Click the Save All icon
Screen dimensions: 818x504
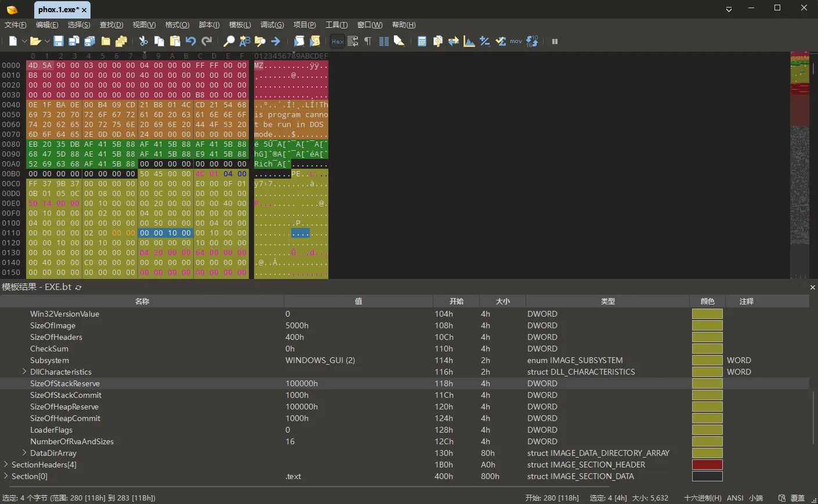[x=89, y=41]
